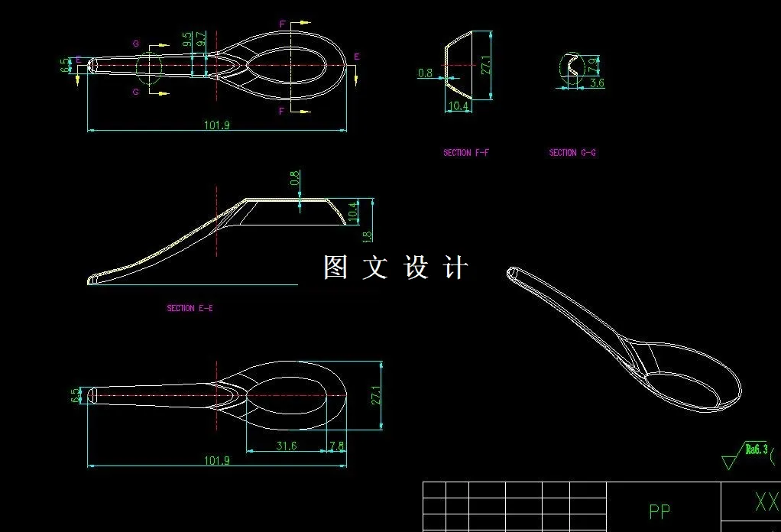Image resolution: width=781 pixels, height=532 pixels.
Task: Click the 0.8 thickness dimension in section E-E
Action: [x=295, y=178]
